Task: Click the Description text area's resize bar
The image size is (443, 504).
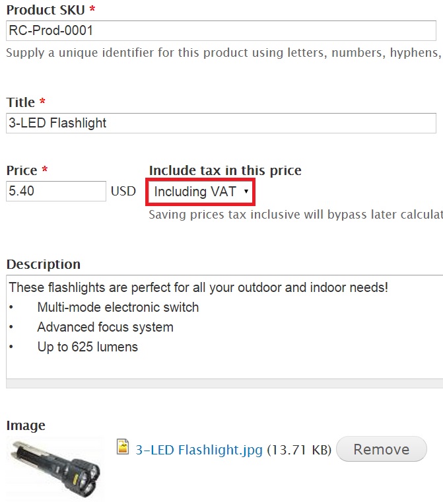Action: coord(224,384)
